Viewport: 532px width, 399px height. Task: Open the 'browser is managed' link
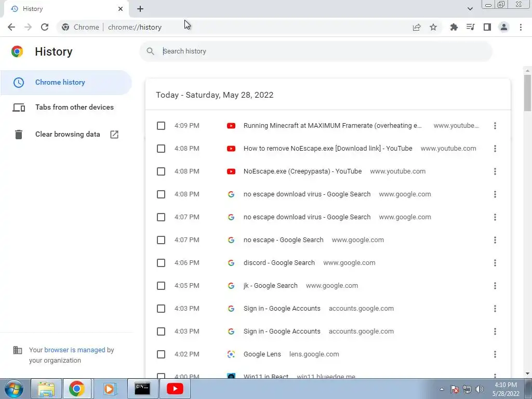(x=75, y=350)
